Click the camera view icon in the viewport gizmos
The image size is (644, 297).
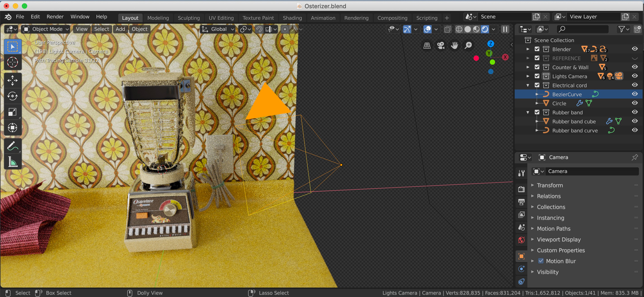pyautogui.click(x=440, y=45)
